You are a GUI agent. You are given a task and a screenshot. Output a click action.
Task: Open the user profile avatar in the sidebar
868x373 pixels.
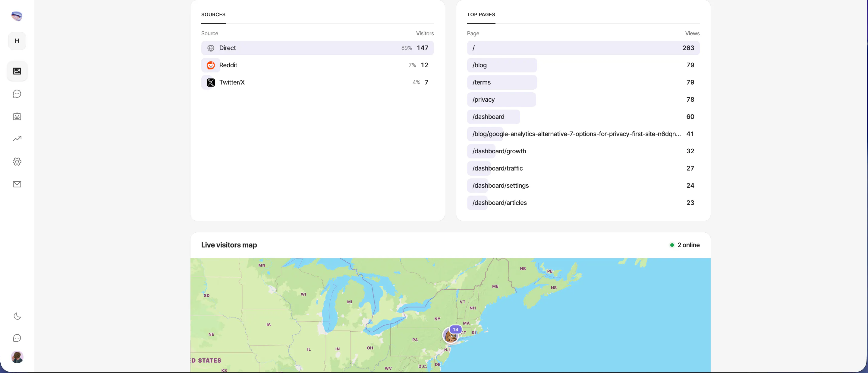click(x=17, y=357)
